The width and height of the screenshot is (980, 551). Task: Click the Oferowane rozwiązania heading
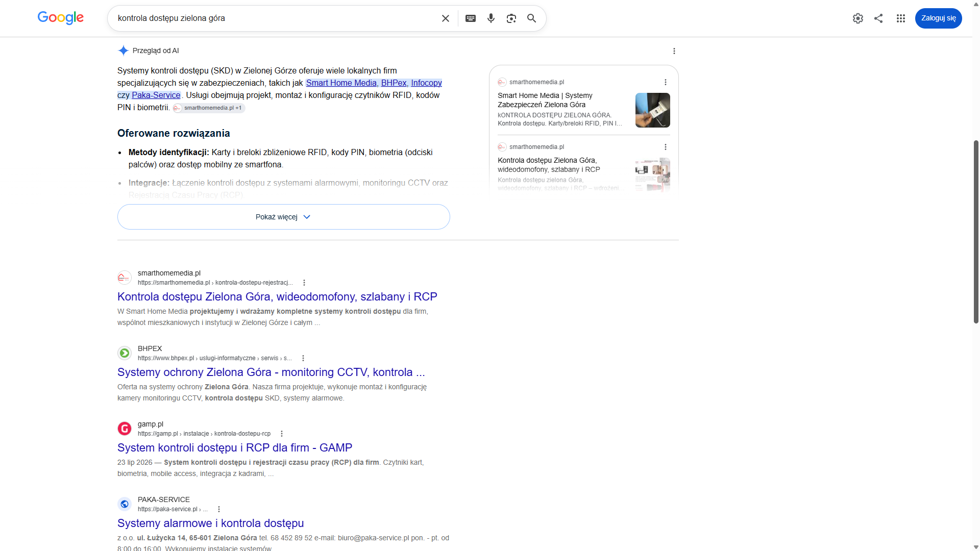[x=174, y=133]
